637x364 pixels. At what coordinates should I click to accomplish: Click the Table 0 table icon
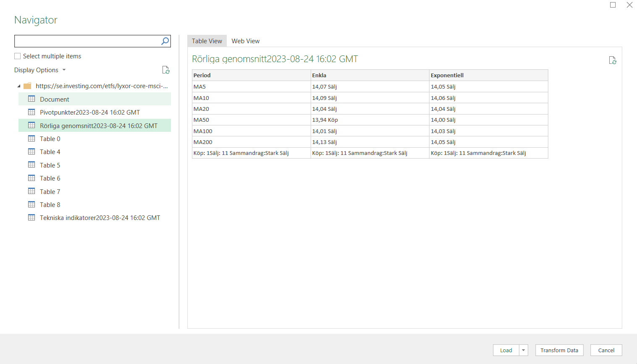[x=31, y=139]
